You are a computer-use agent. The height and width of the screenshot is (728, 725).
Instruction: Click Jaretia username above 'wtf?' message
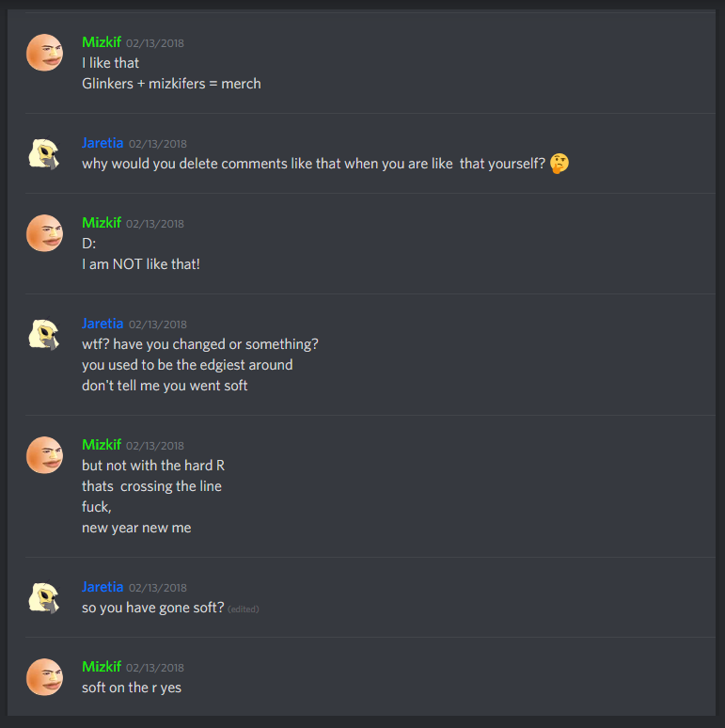pyautogui.click(x=102, y=324)
